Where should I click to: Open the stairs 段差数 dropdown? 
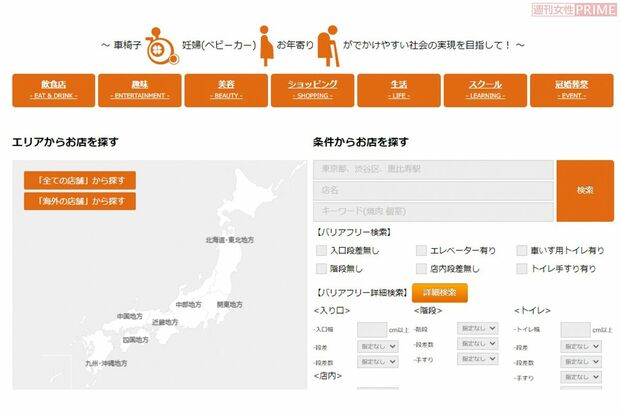coord(478,343)
